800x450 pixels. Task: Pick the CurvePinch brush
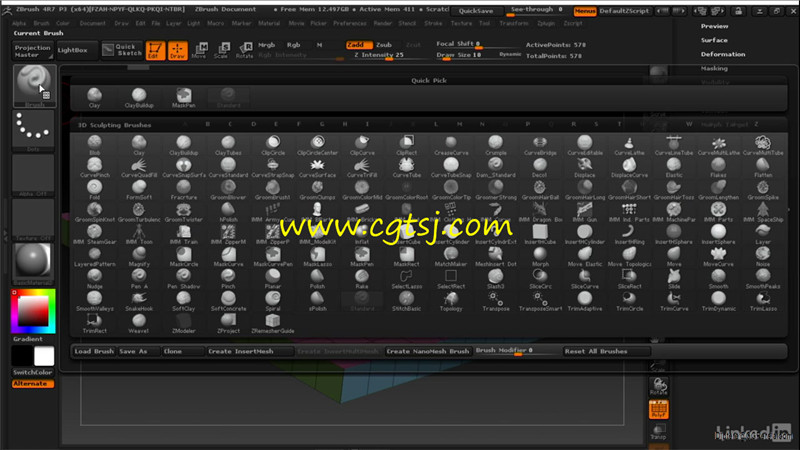(94, 168)
